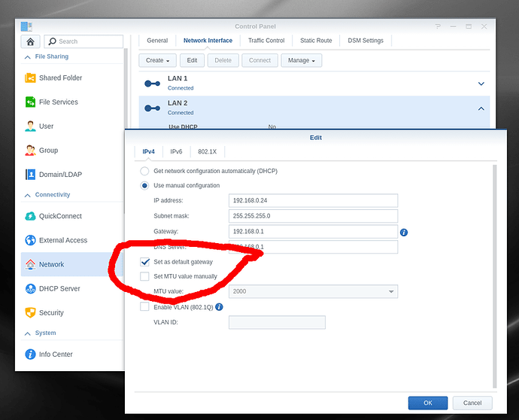
Task: Open the Manage dropdown button
Action: pyautogui.click(x=301, y=60)
